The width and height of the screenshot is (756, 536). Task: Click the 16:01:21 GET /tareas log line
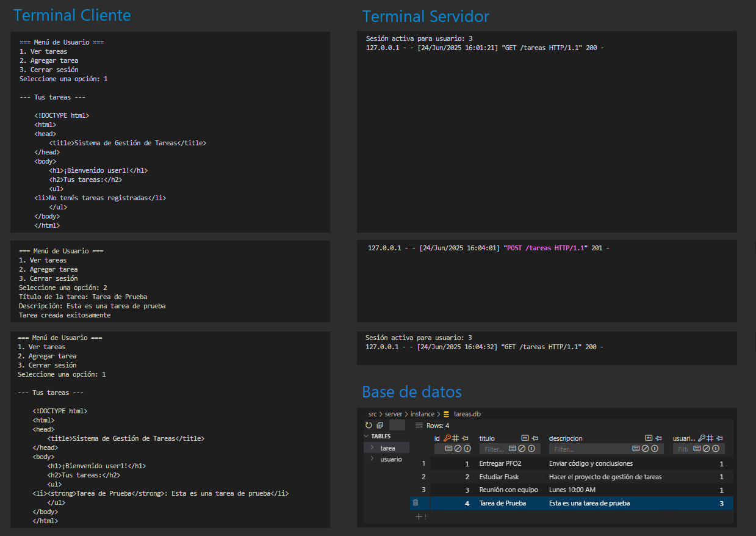[485, 48]
